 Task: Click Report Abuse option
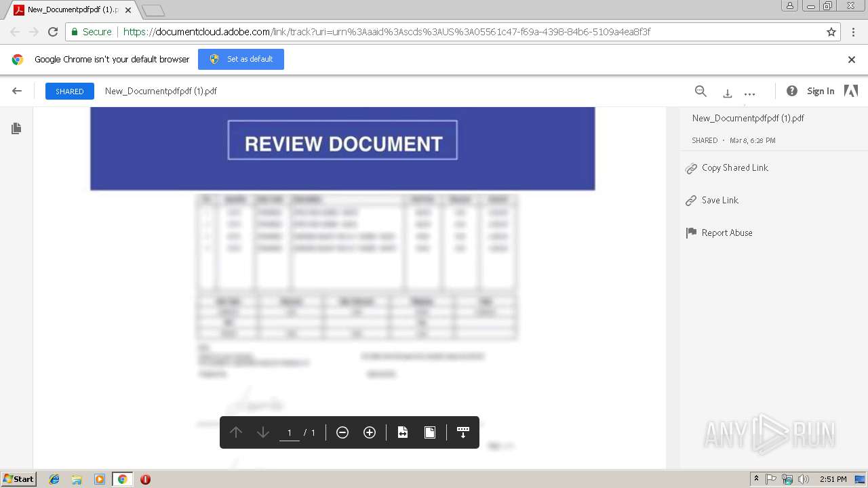(727, 233)
